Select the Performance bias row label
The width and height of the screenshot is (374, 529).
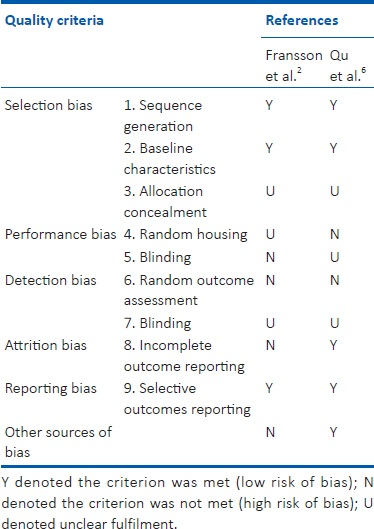[x=60, y=234]
